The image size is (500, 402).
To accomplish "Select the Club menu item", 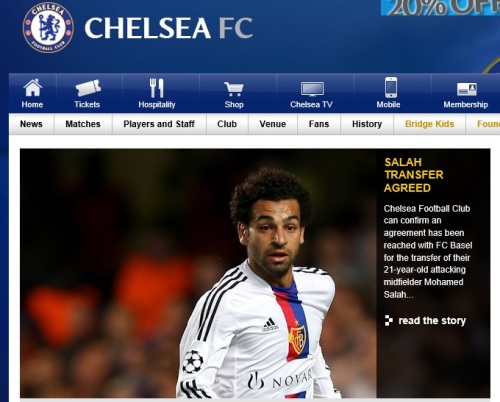I will click(227, 124).
